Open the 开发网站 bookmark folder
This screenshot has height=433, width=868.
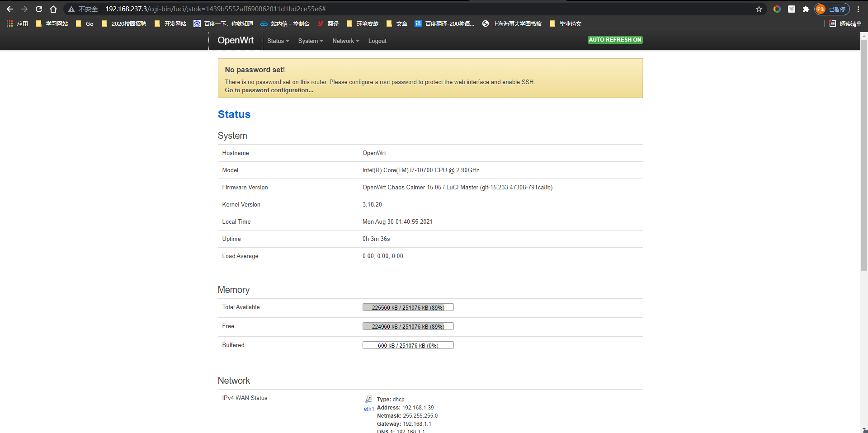point(170,24)
